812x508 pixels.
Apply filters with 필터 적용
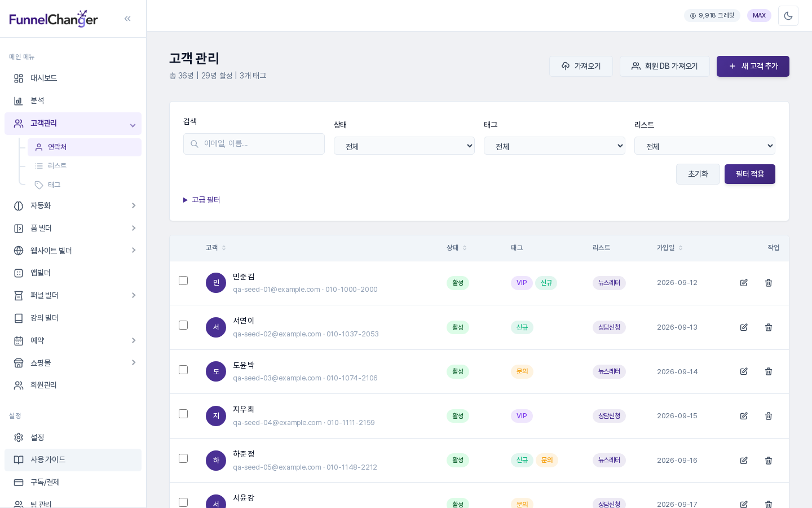click(x=750, y=174)
